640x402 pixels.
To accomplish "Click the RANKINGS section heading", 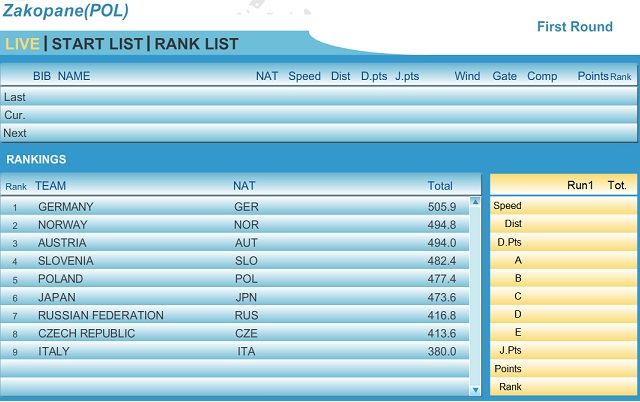I will (x=36, y=159).
